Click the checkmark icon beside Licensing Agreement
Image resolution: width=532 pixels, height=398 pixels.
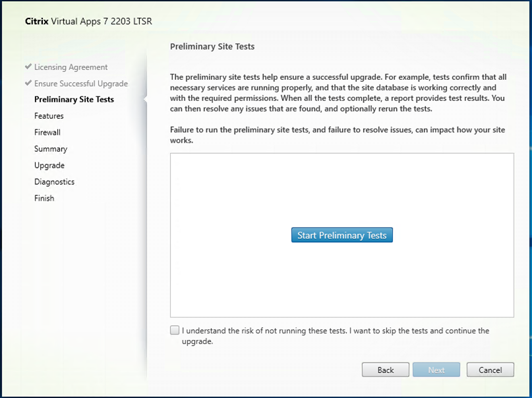[x=28, y=67]
